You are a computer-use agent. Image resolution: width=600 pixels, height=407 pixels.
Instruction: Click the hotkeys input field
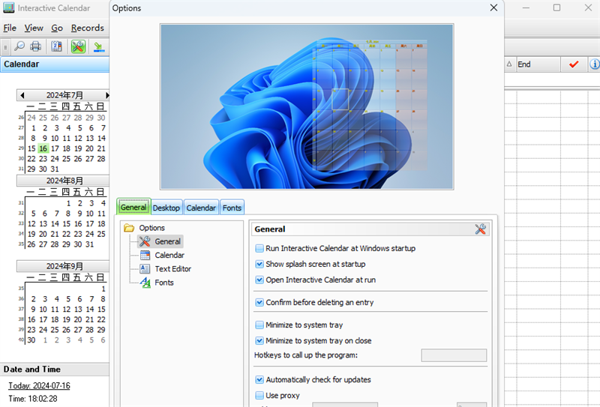453,355
